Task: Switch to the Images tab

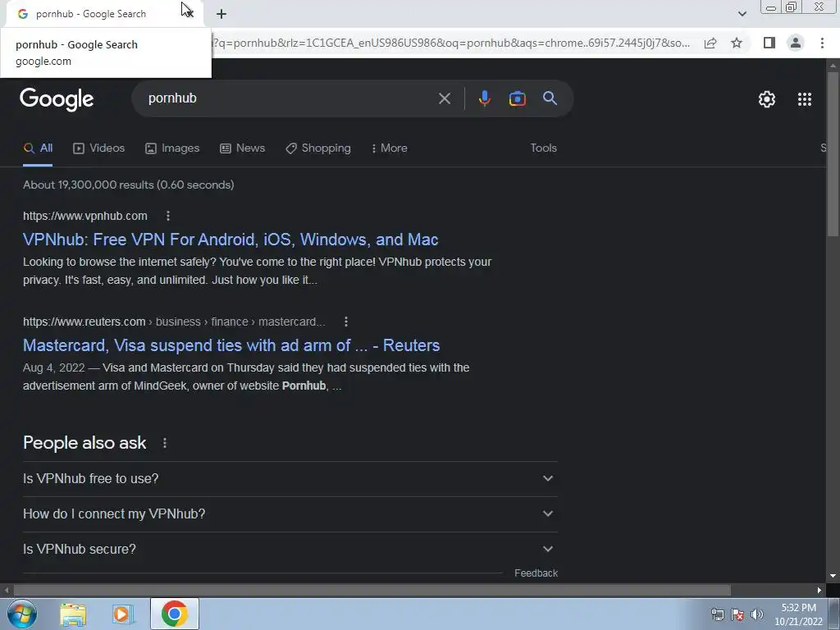Action: 172,148
